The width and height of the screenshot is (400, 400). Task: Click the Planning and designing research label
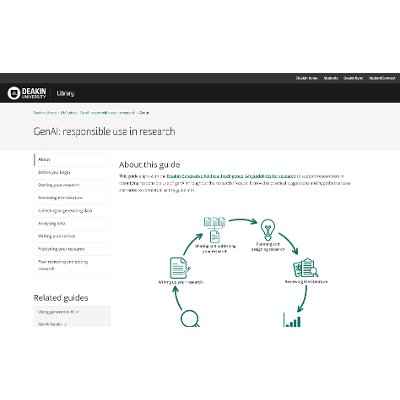pyautogui.click(x=268, y=247)
